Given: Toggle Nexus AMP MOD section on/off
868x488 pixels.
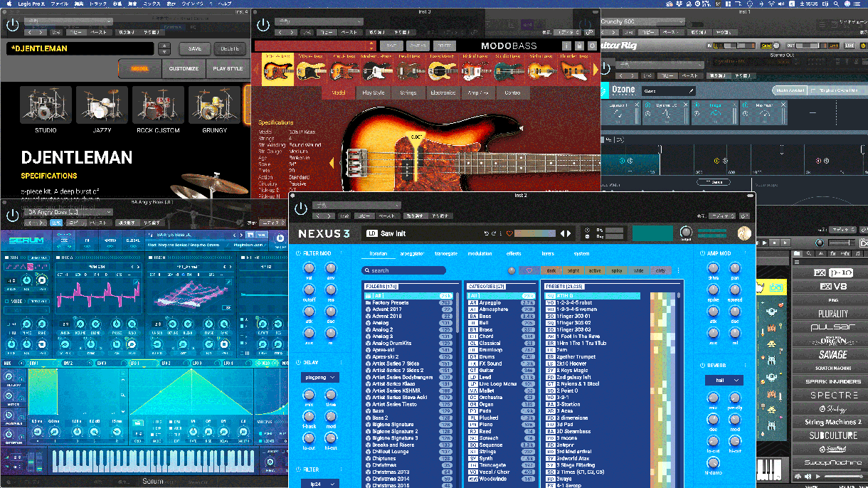Looking at the screenshot, I should tap(702, 253).
